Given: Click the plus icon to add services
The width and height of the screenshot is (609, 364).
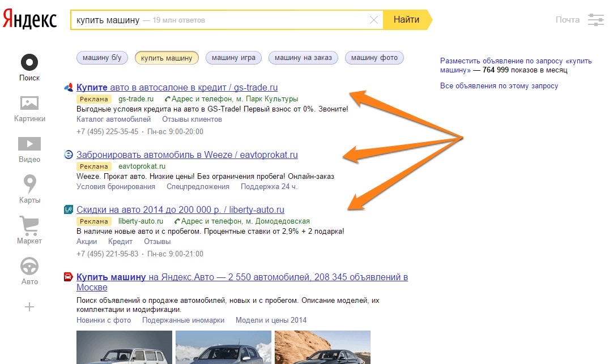Looking at the screenshot, I should coord(29,307).
